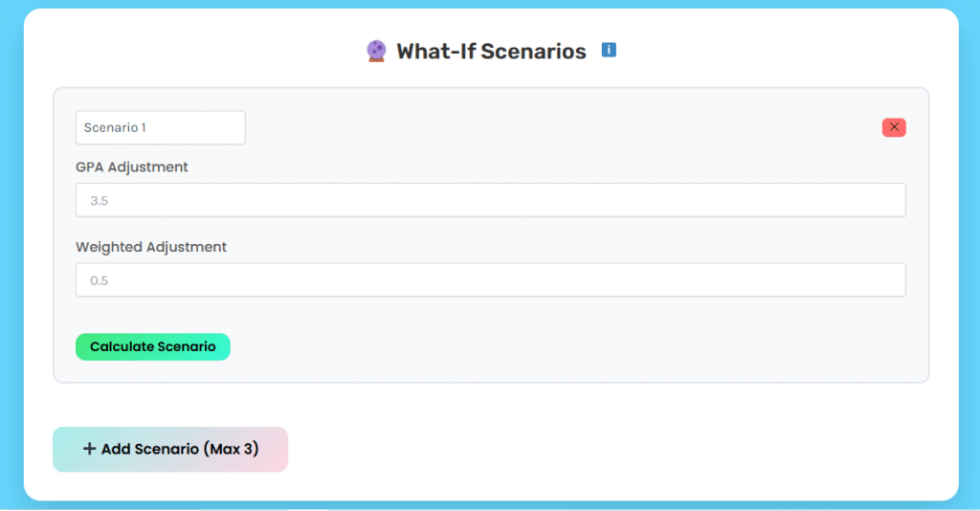Click the gray card area left of red X
Image resolution: width=980 pixels, height=511 pixels.
tap(574, 127)
